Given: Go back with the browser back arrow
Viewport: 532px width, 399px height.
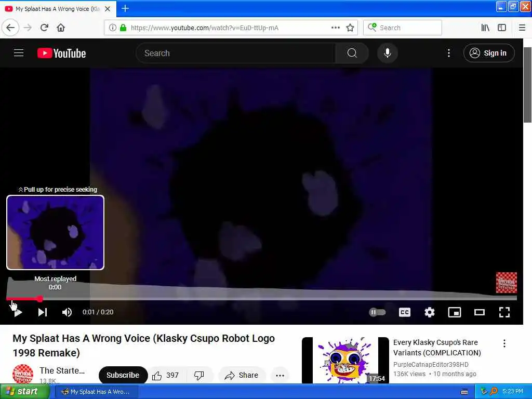Looking at the screenshot, I should [10, 28].
